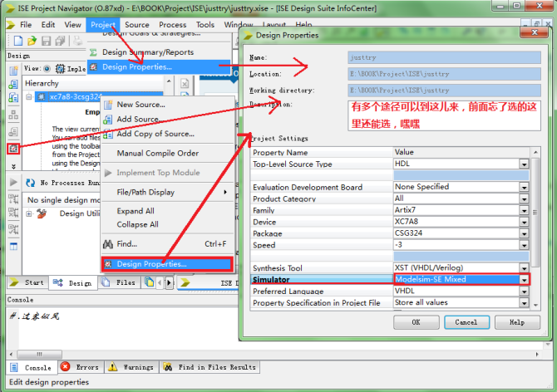Viewport: 557px width, 392px height.
Task: Switch to the Console tab
Action: (32, 368)
